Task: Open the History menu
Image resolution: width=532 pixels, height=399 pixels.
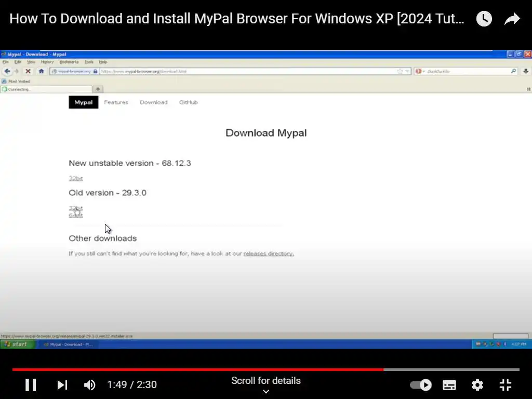Action: (47, 62)
